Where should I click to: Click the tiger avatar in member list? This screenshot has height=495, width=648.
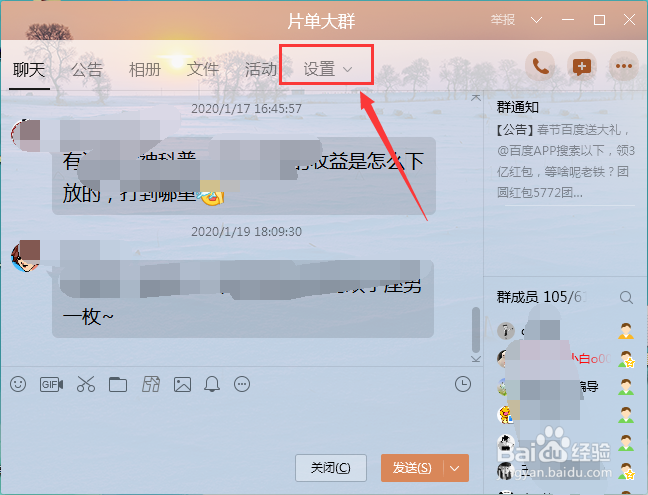pos(505,414)
